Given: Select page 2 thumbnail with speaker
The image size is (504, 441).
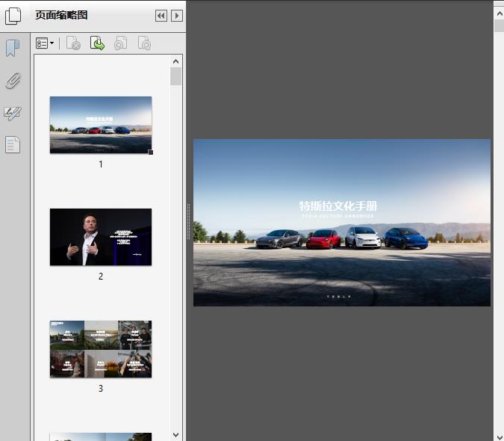Looking at the screenshot, I should tap(101, 237).
